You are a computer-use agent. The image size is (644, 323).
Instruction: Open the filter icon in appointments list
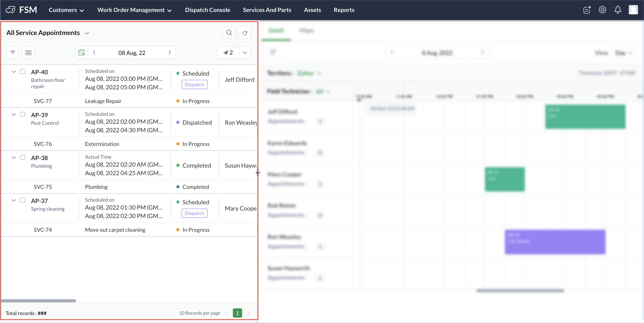13,52
